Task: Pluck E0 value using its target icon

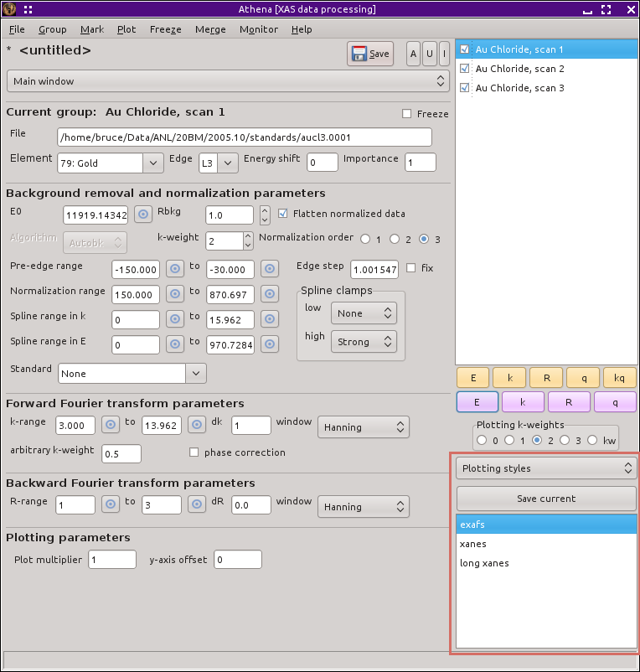Action: click(143, 214)
